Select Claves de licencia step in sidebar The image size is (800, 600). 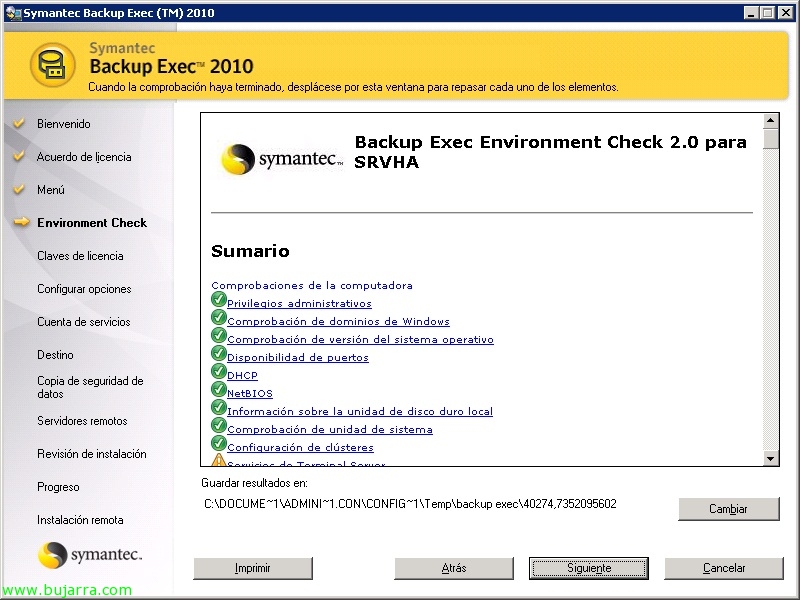pos(80,256)
